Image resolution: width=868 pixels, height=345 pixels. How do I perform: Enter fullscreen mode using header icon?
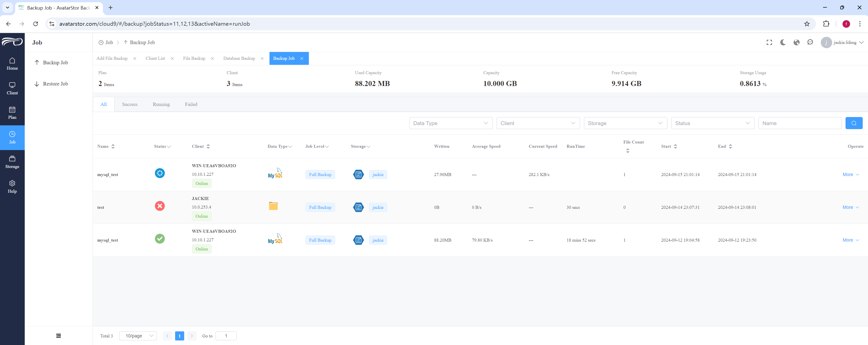click(x=769, y=42)
